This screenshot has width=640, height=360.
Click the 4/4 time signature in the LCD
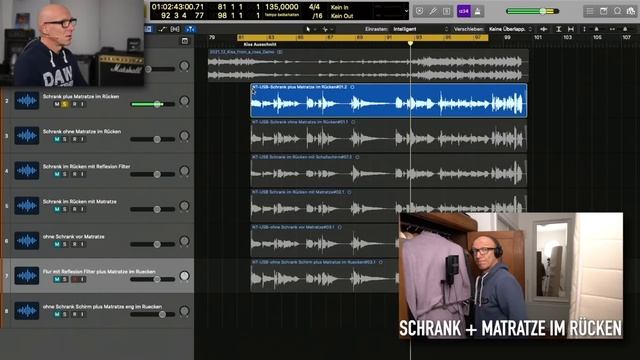[x=314, y=7]
